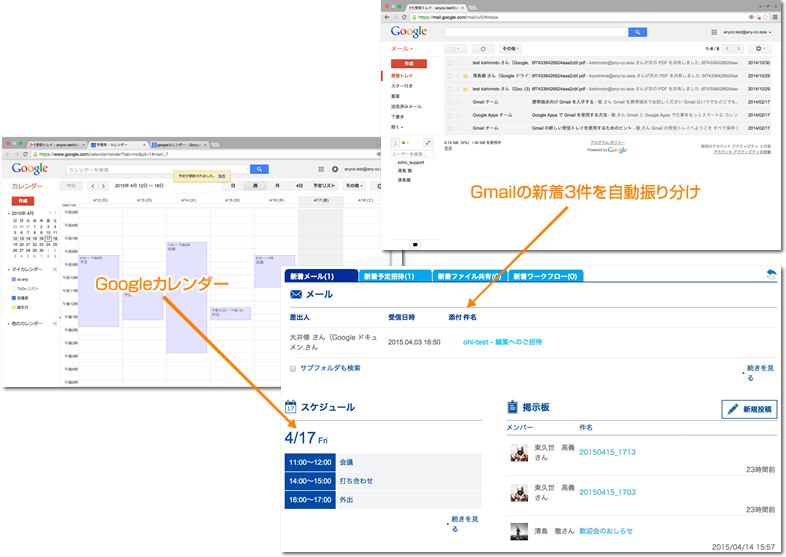Viewport: 786px width, 557px height.
Task: Expand the 他のカレンダー section
Action: (x=9, y=324)
